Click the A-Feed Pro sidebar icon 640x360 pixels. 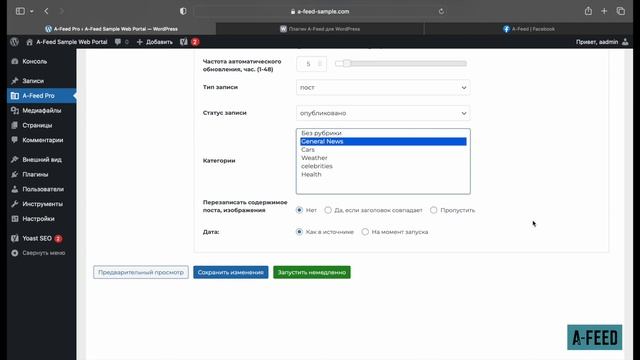click(15, 96)
